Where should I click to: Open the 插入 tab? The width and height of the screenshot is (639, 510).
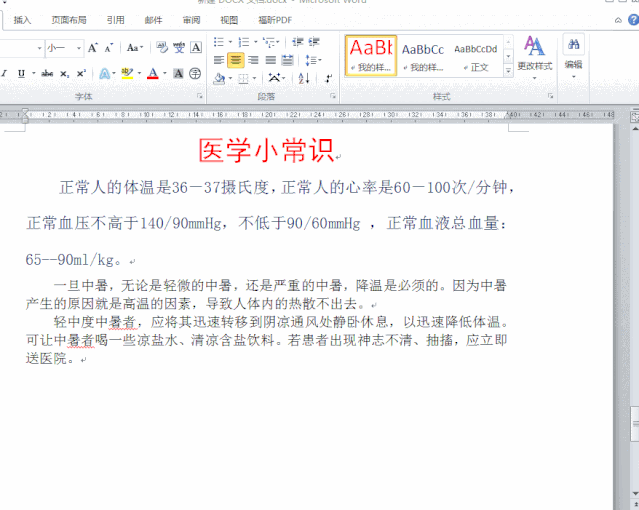click(22, 20)
